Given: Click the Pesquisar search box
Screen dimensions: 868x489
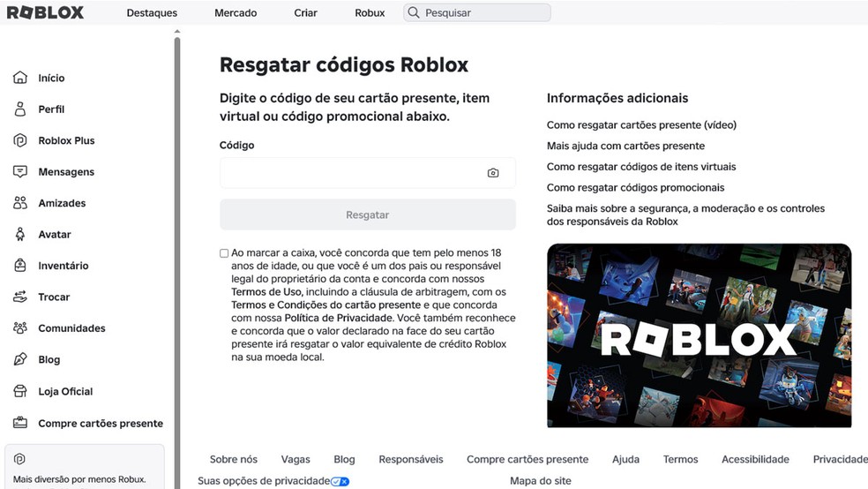Looking at the screenshot, I should point(477,12).
